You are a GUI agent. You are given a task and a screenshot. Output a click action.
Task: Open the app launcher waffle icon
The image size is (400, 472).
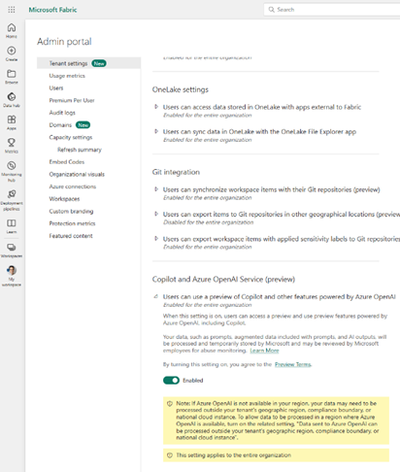point(11,10)
